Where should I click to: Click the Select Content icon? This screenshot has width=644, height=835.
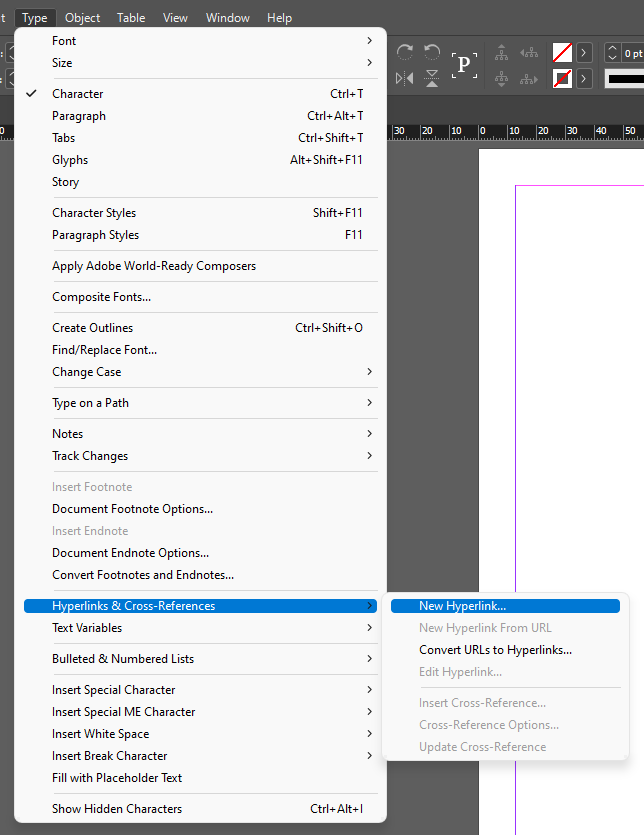[x=501, y=79]
